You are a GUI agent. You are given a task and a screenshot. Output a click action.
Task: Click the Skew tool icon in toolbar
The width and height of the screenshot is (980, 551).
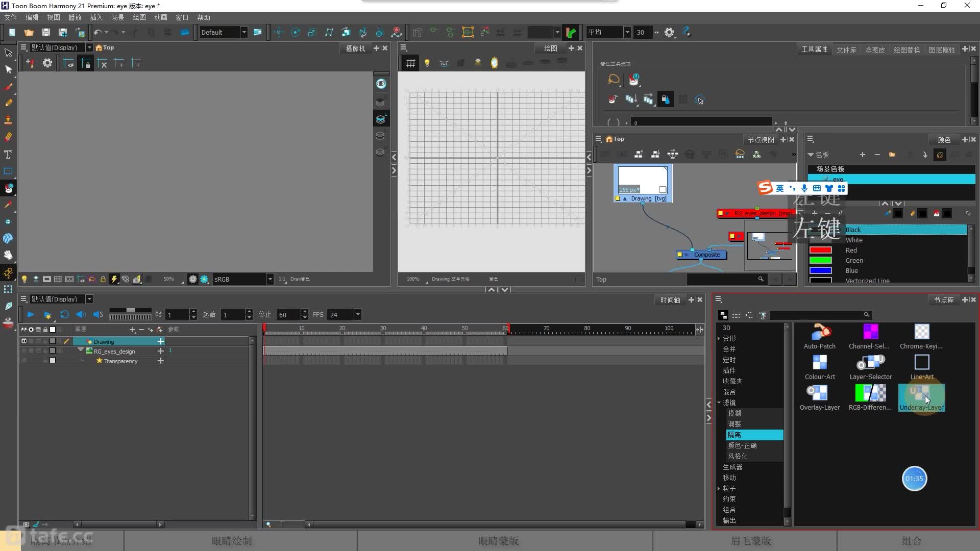(329, 32)
